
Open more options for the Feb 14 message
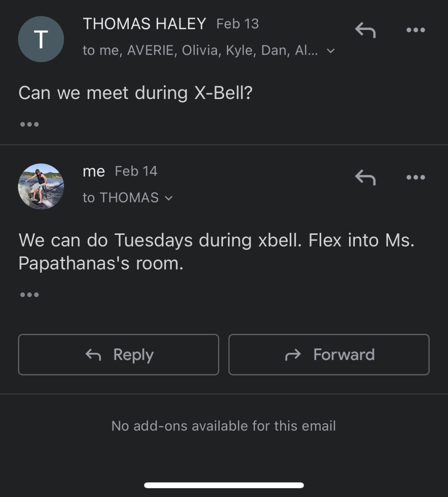click(x=415, y=177)
